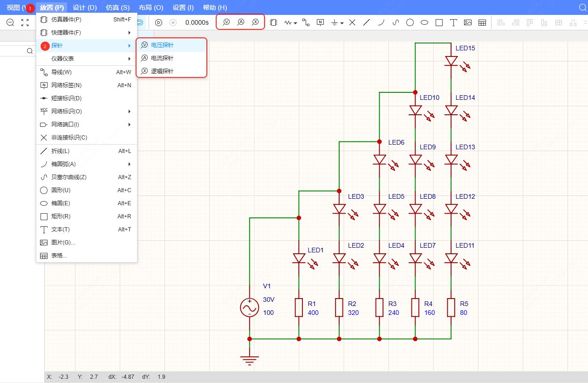
Task: Select the net label toolbar icon
Action: (320, 22)
